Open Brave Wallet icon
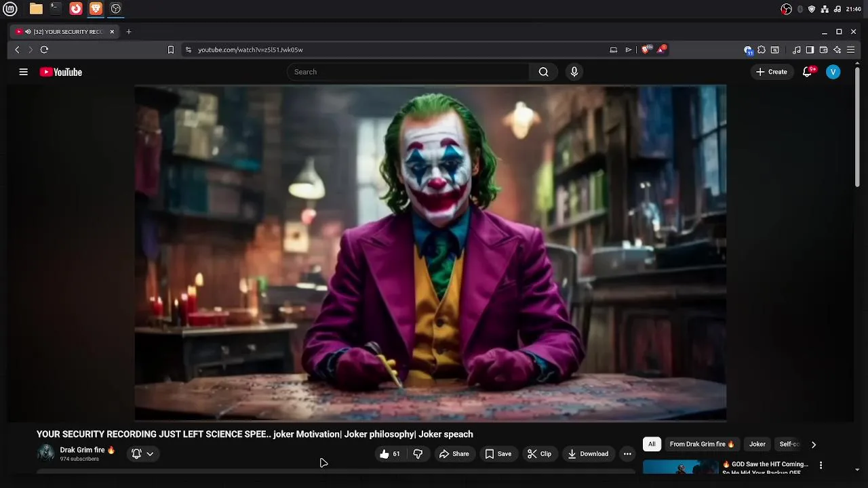Viewport: 868px width, 488px height. (x=823, y=49)
